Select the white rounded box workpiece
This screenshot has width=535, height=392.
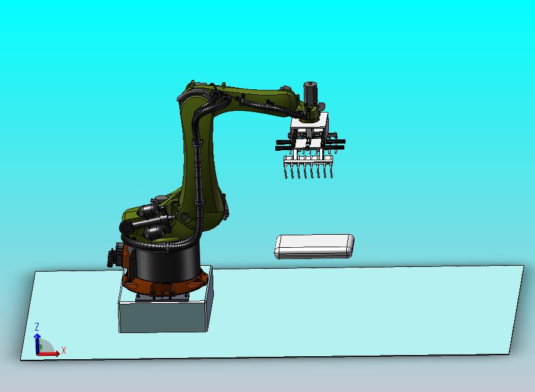[314, 247]
